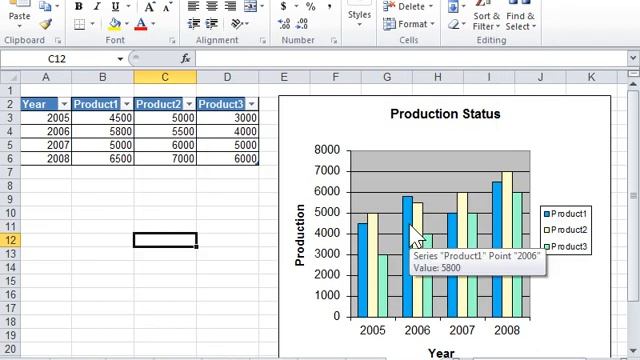Open the Product3 column filter dropdown

pos(251,104)
